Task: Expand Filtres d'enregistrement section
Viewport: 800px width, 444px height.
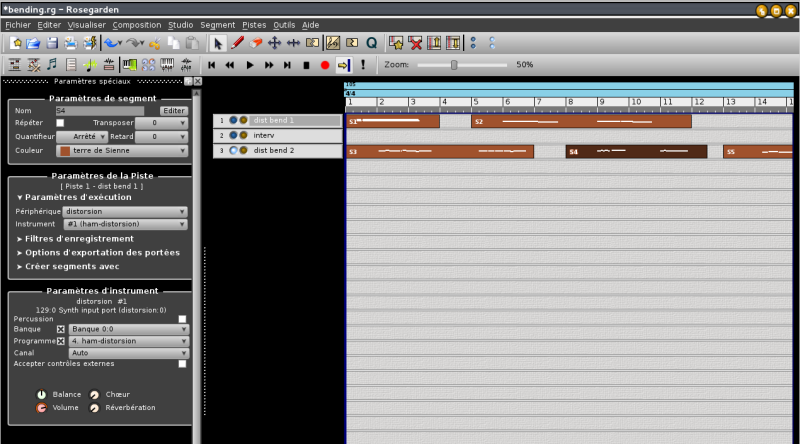Action: click(x=75, y=239)
